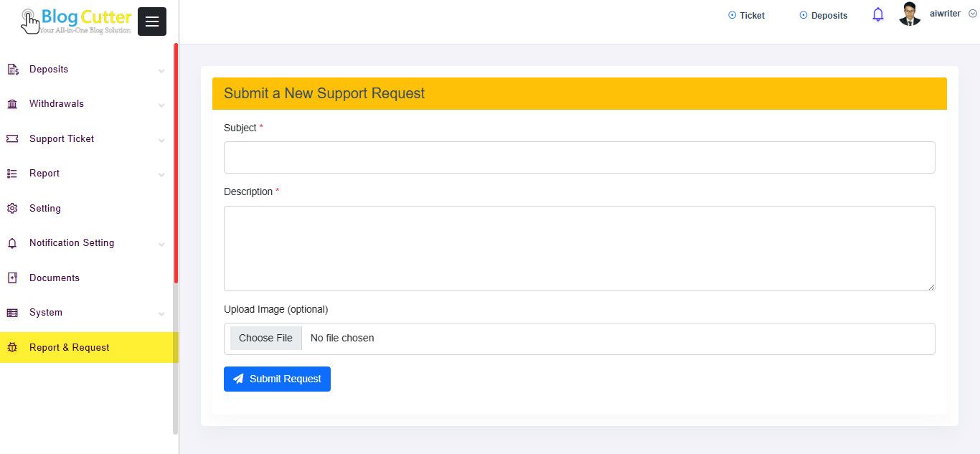This screenshot has width=980, height=454.
Task: Expand the Notification Setting chevron
Action: (161, 245)
